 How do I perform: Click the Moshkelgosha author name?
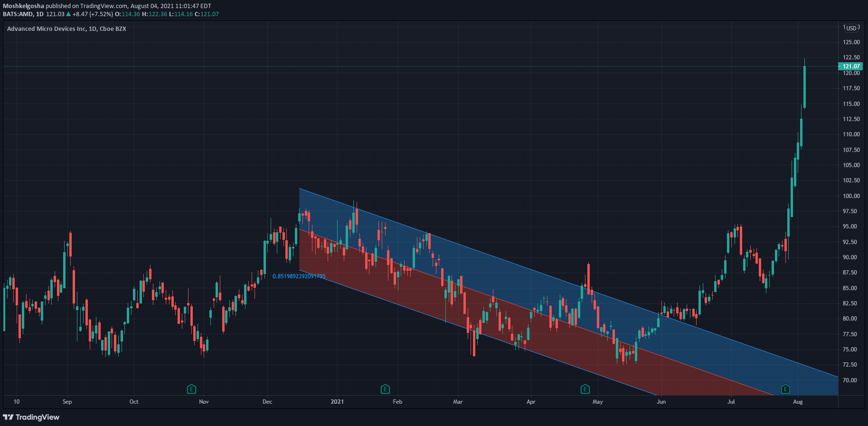[24, 6]
